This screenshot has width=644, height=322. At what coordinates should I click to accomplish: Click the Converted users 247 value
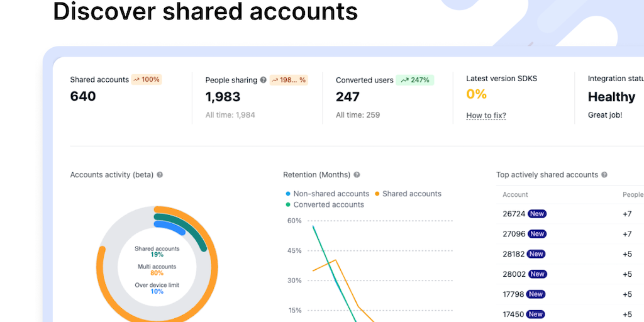pos(348,97)
